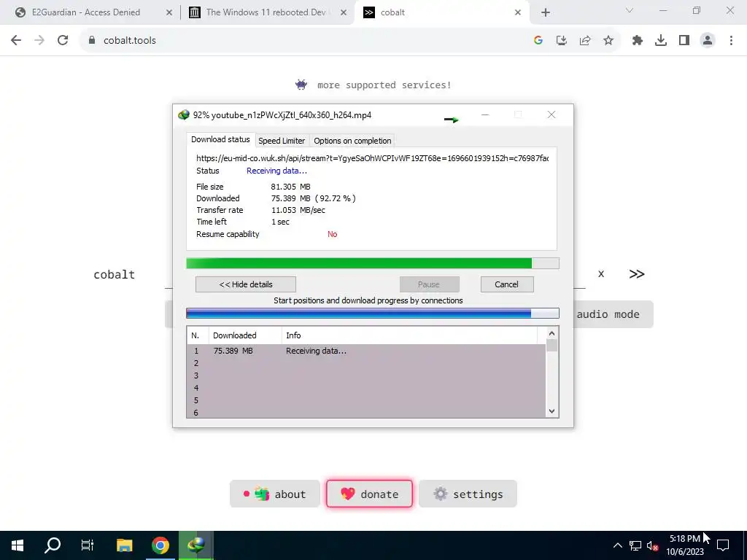The image size is (747, 560).
Task: Click the File size value 81.305 MB
Action: 290,187
